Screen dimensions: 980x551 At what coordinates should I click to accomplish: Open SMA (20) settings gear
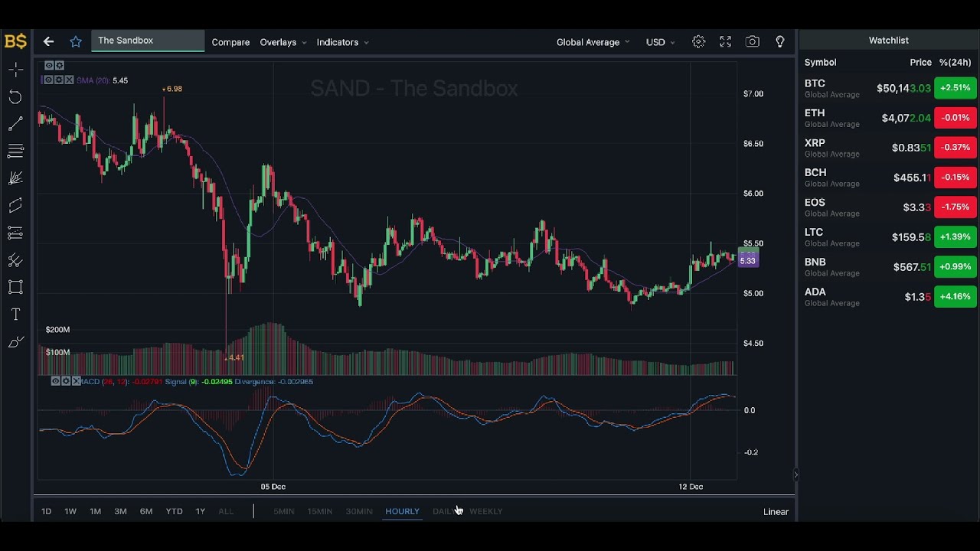pos(59,80)
